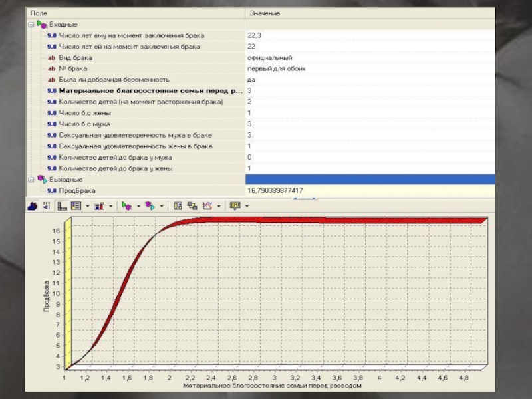Click the overlapping windows toolbar icon
The height and width of the screenshot is (399, 532).
click(193, 206)
